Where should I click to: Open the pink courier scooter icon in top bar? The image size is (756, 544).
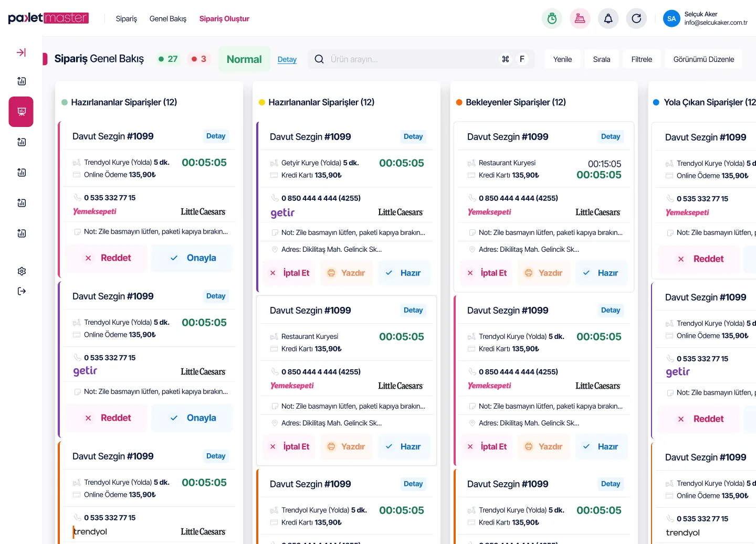(580, 19)
